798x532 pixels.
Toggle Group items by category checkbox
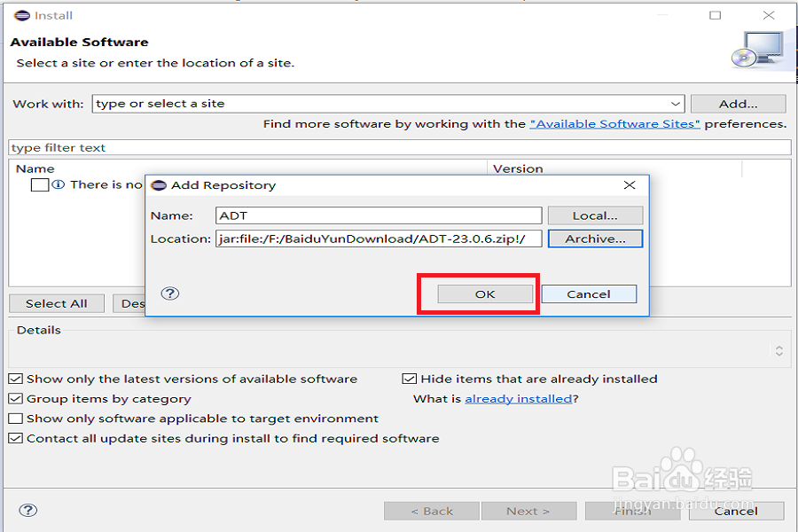16,399
